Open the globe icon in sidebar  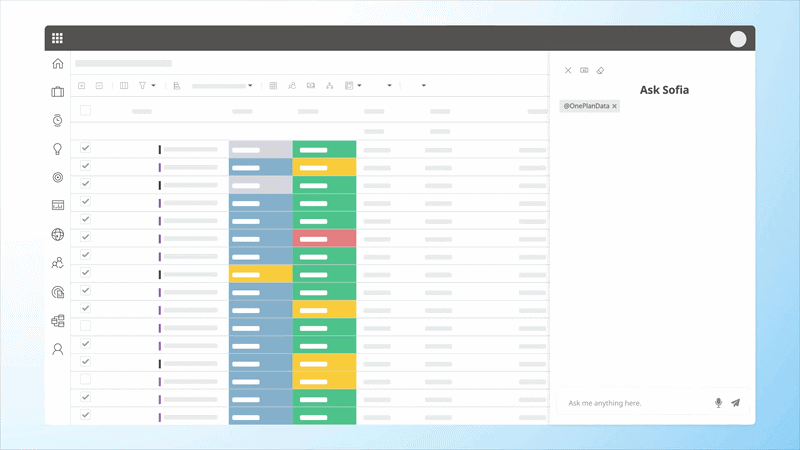(x=58, y=234)
